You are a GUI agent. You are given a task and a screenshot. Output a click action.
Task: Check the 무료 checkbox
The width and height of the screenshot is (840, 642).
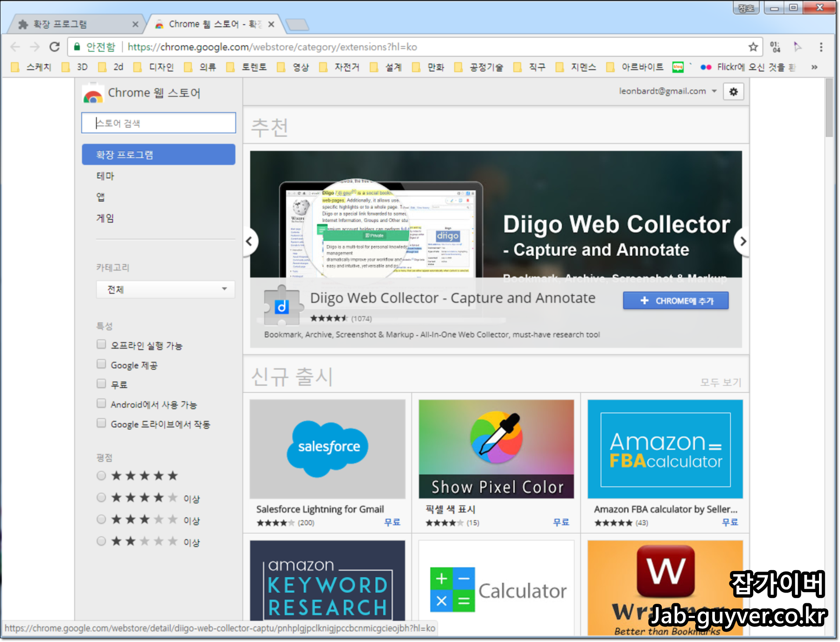(101, 384)
